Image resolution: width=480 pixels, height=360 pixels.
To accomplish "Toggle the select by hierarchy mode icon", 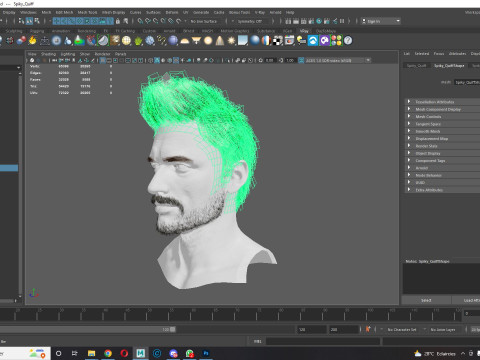I will click(21, 21).
